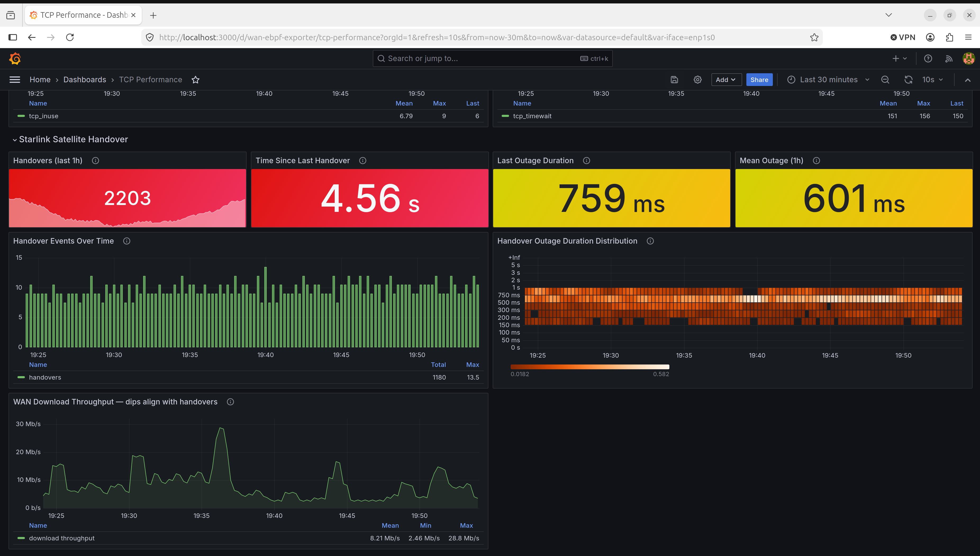Click the zoom out time range icon

pyautogui.click(x=885, y=79)
